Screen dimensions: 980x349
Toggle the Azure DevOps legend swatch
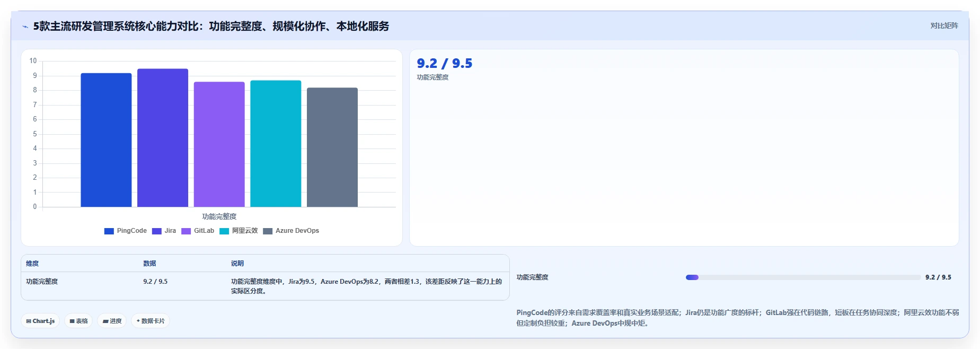pos(268,231)
